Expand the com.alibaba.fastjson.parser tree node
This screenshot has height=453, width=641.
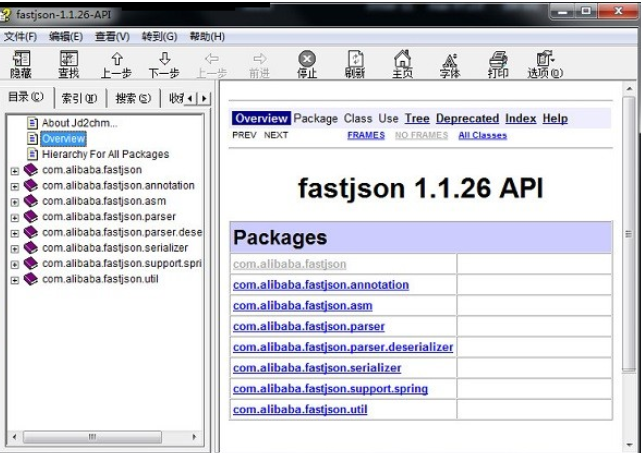click(14, 217)
